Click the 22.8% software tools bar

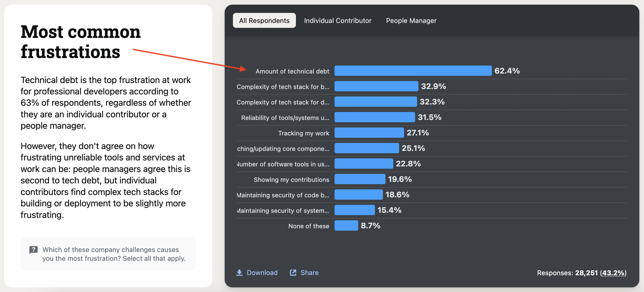[364, 164]
